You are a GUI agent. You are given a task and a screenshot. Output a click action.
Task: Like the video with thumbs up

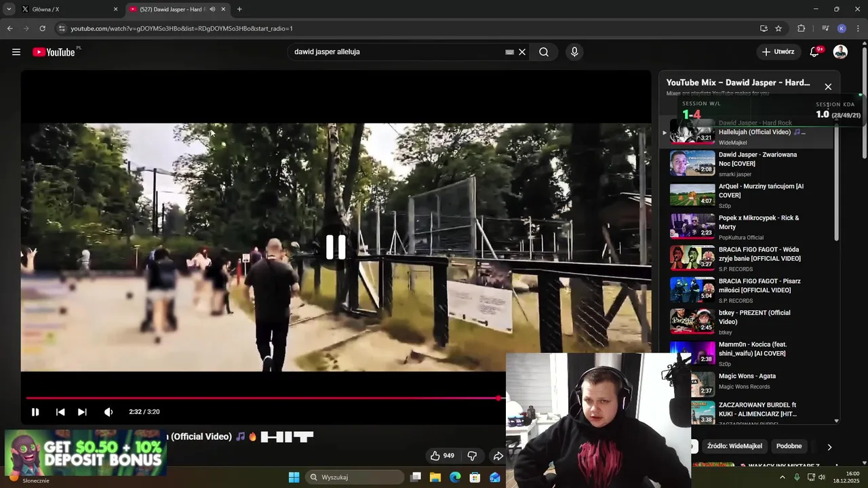coord(442,456)
